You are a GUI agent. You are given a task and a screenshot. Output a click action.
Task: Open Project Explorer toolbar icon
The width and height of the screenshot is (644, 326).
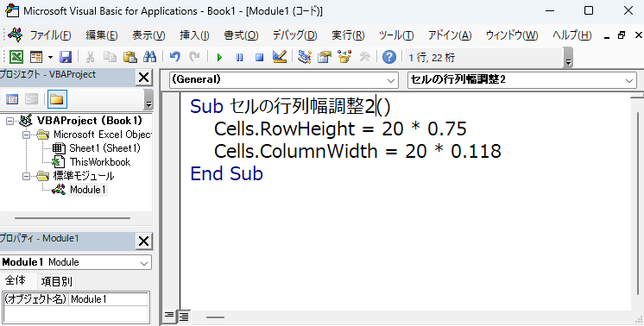click(x=305, y=57)
